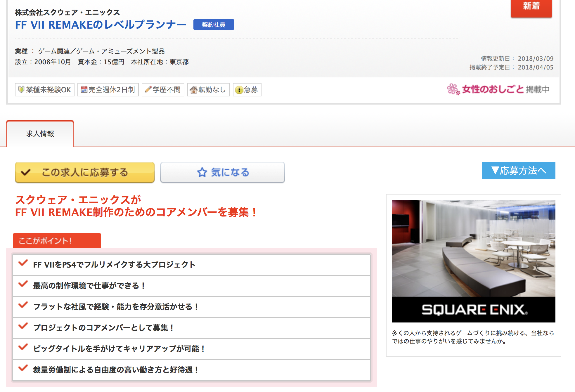Select the 完全週休2日制 tag label
Screen dimensions: 575x392
click(108, 90)
